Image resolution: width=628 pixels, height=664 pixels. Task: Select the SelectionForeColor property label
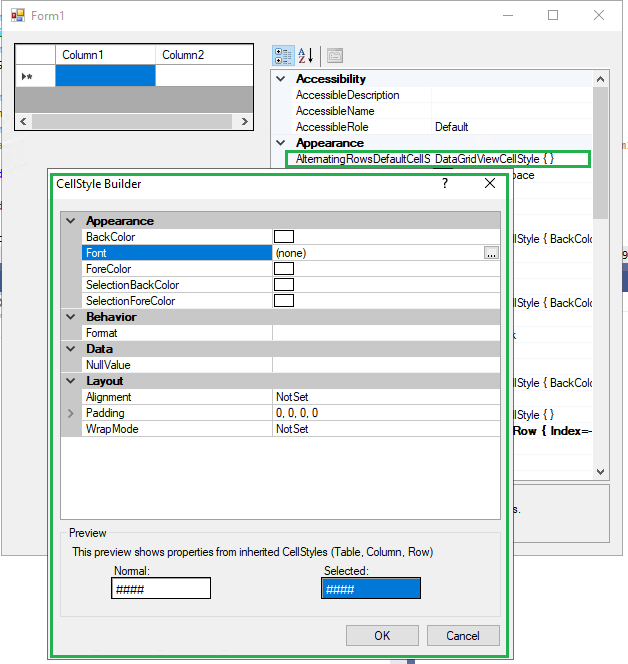tap(130, 301)
